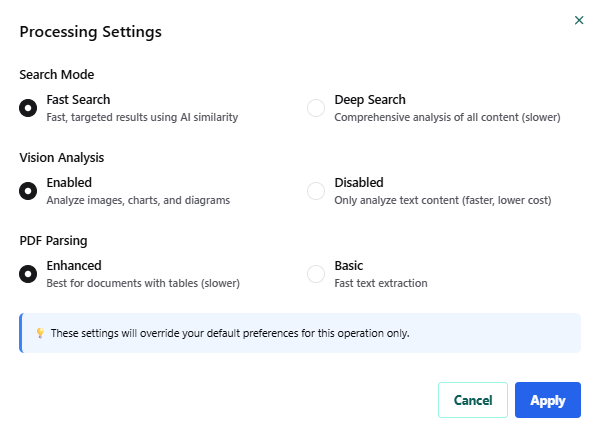This screenshot has width=600, height=430.
Task: Click the 'Deep Search' option label text
Action: coord(370,99)
